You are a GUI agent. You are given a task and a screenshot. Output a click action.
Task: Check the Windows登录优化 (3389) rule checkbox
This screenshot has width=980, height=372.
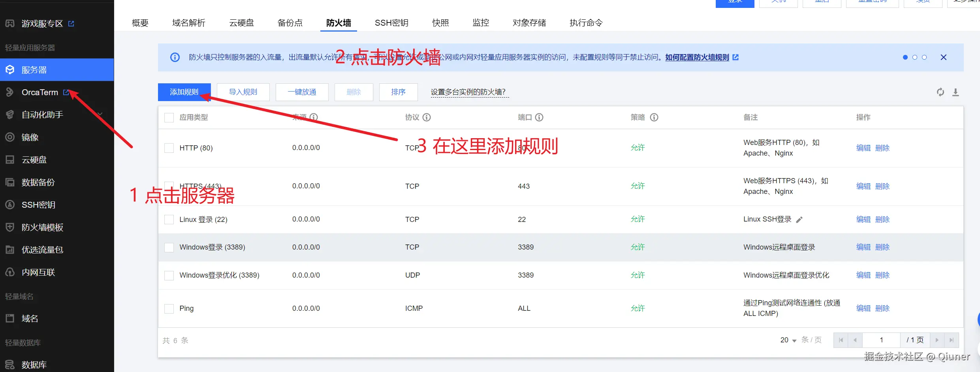(169, 275)
